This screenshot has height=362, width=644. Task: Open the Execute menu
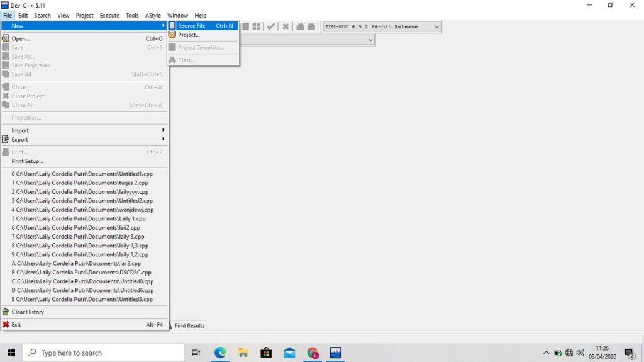click(x=109, y=15)
